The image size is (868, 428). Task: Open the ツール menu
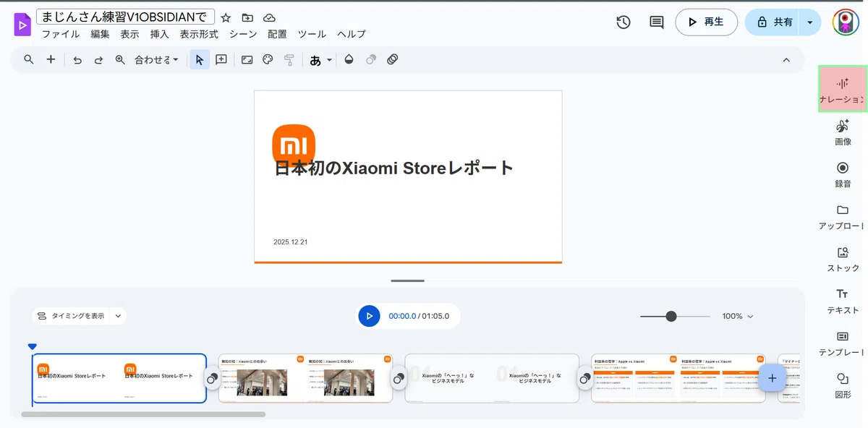point(312,34)
